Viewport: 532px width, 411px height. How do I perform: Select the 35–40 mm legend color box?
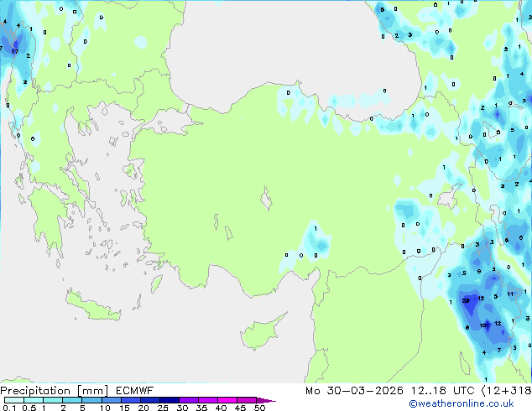(x=207, y=400)
